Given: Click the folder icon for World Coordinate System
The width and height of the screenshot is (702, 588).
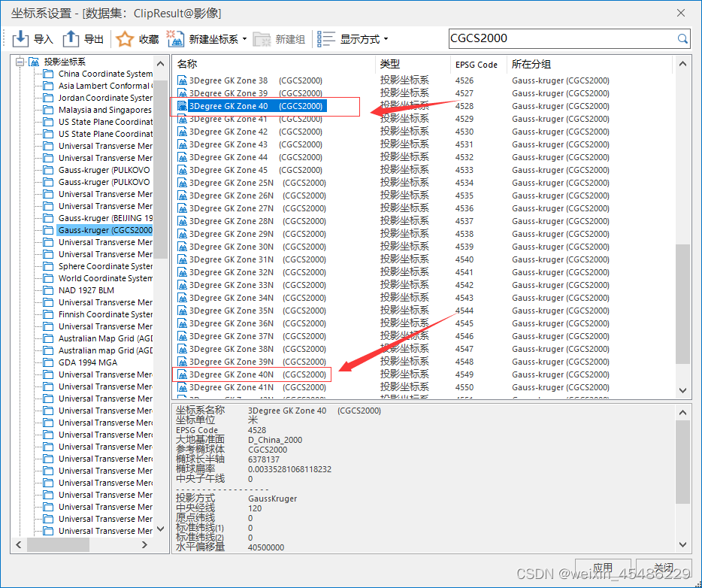Looking at the screenshot, I should (x=48, y=278).
